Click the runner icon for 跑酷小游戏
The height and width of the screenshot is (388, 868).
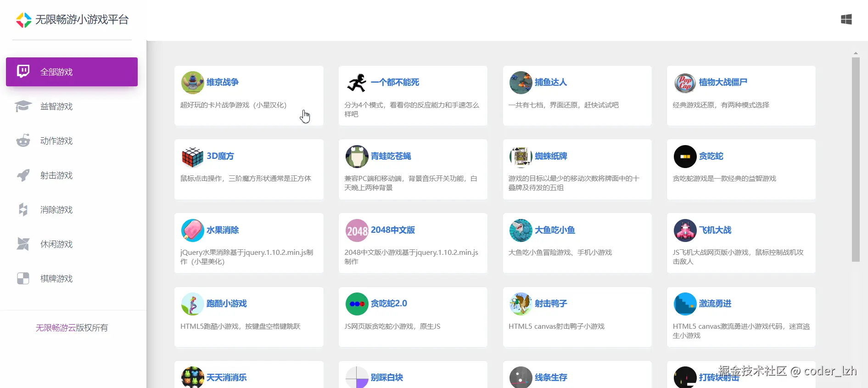(193, 304)
